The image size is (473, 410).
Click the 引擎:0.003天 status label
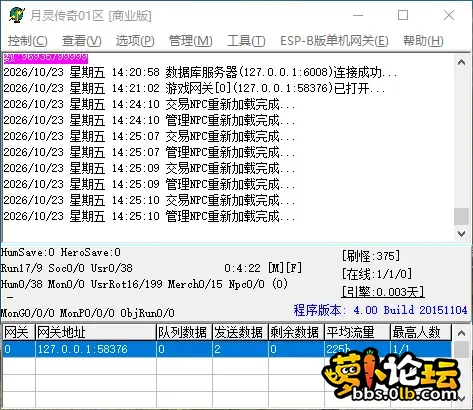click(x=383, y=292)
